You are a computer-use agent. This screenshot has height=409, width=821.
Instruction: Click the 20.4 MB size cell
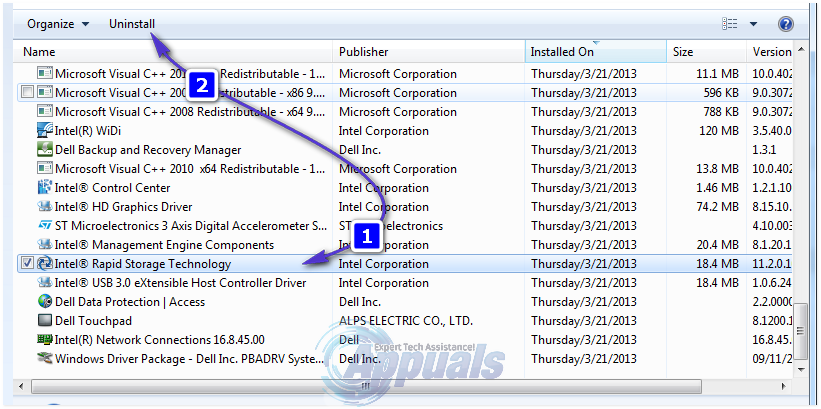coord(718,245)
